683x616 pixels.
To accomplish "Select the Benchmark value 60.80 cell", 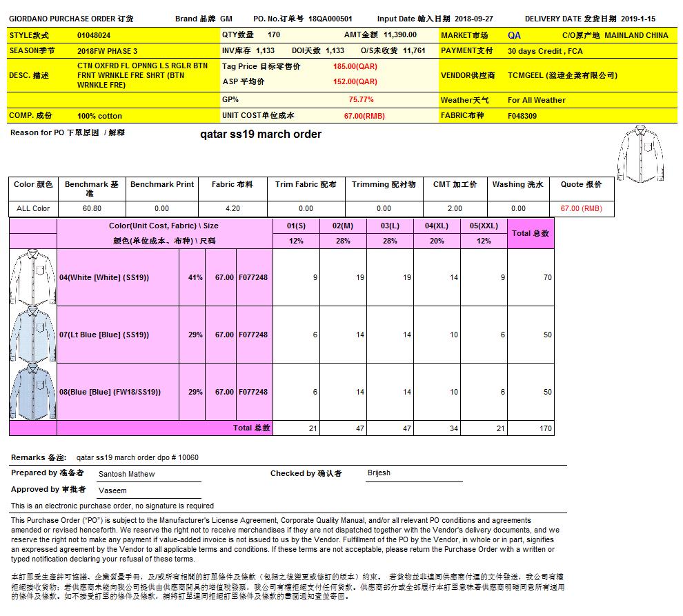I will pyautogui.click(x=92, y=208).
